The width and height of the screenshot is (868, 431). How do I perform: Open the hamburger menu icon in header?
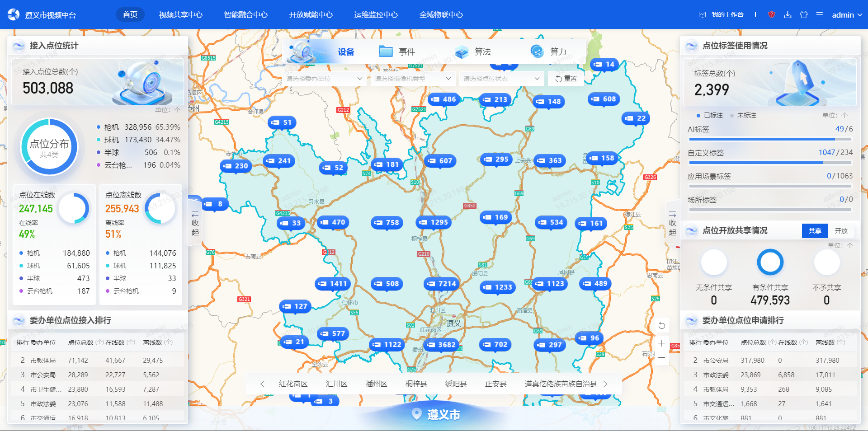819,15
